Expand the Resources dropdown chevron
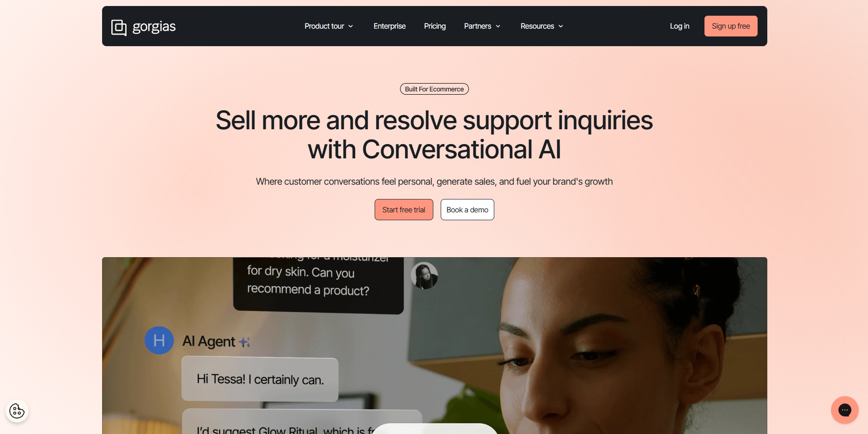This screenshot has width=868, height=434. [561, 26]
